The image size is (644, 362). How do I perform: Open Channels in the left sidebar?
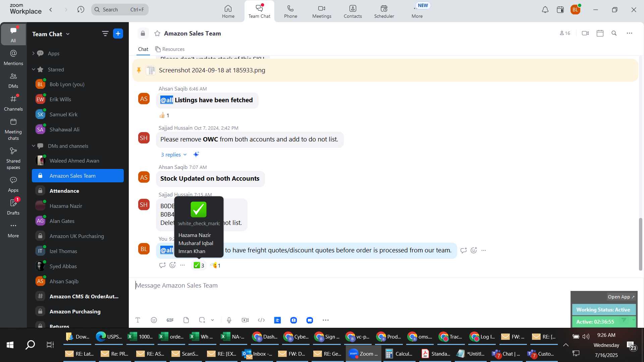coord(13,103)
